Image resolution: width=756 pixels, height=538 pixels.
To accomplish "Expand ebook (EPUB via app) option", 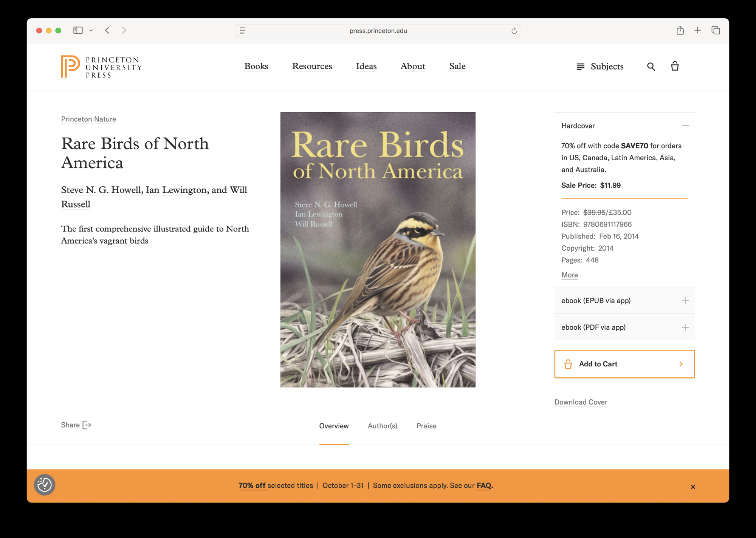I will coord(685,301).
